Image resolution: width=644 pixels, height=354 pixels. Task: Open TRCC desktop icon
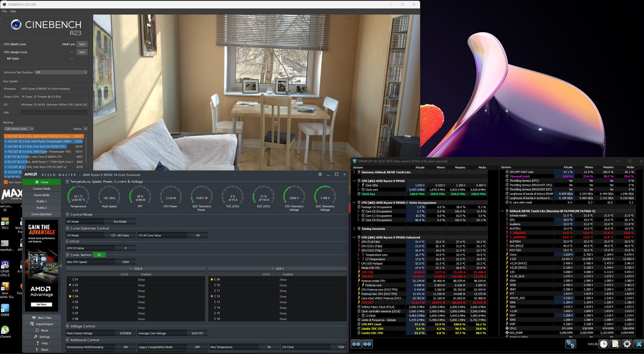[5, 223]
